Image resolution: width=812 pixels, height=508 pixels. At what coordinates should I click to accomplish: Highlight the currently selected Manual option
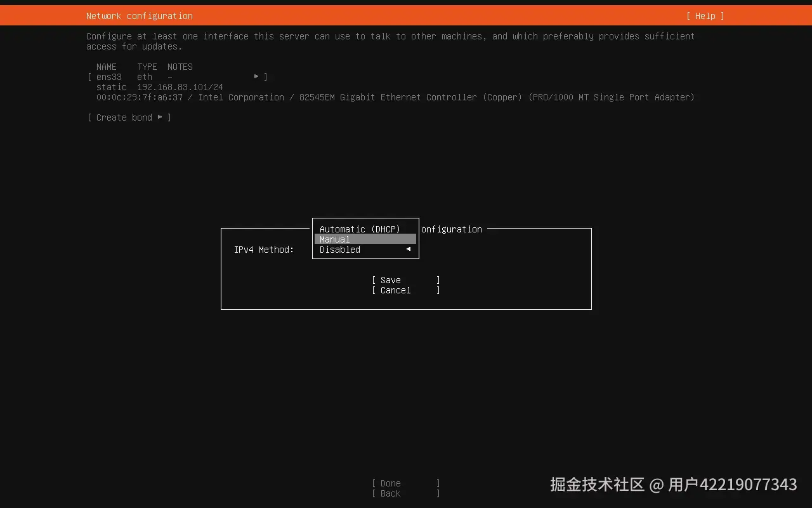pyautogui.click(x=334, y=239)
